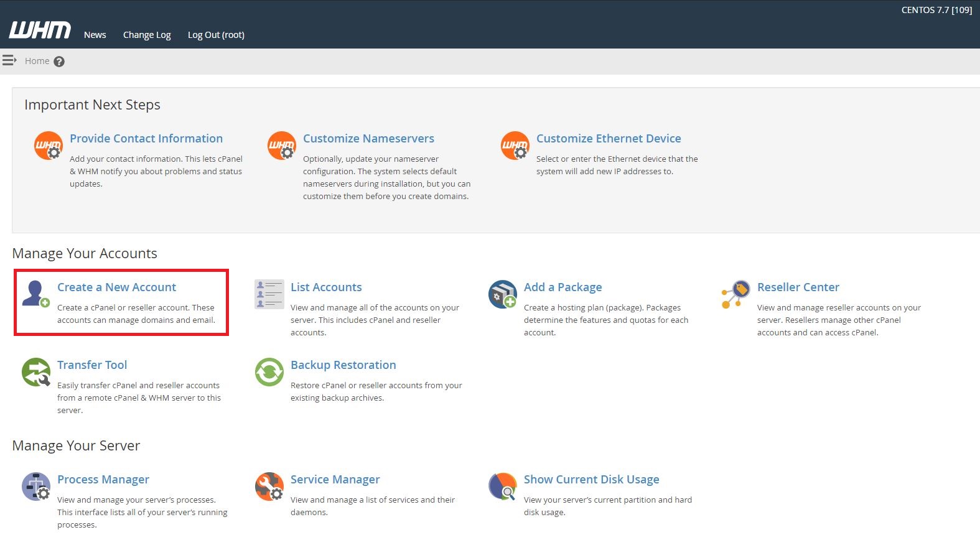980x545 pixels.
Task: Open Create a New Account link
Action: pyautogui.click(x=116, y=287)
